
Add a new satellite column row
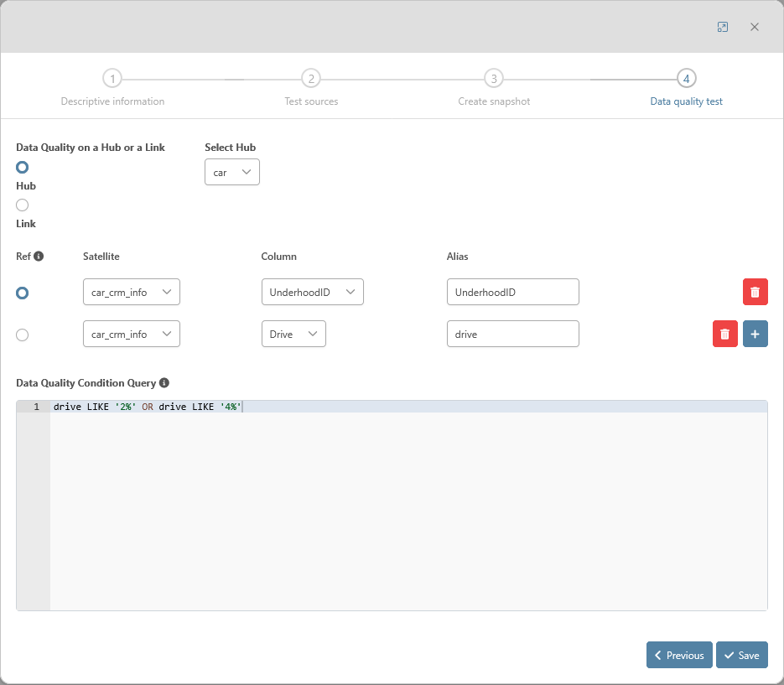[x=755, y=334]
